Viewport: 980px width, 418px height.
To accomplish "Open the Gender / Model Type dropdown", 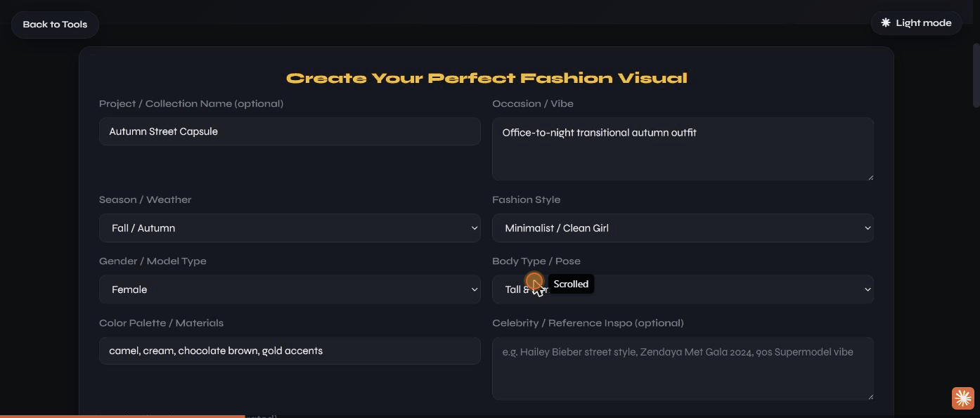I will click(290, 289).
